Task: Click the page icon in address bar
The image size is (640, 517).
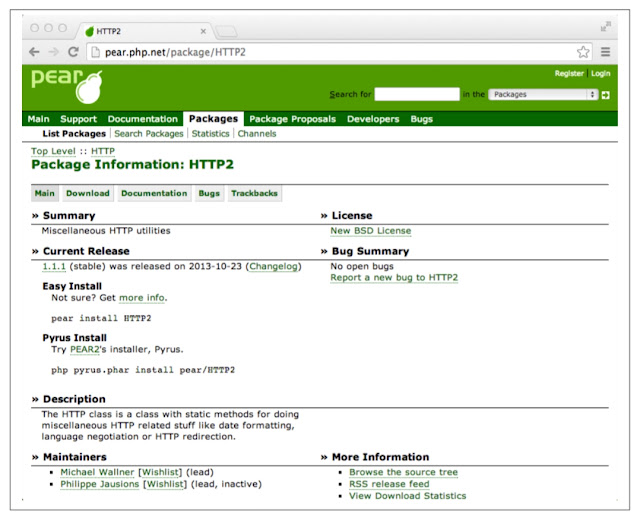Action: tap(95, 52)
